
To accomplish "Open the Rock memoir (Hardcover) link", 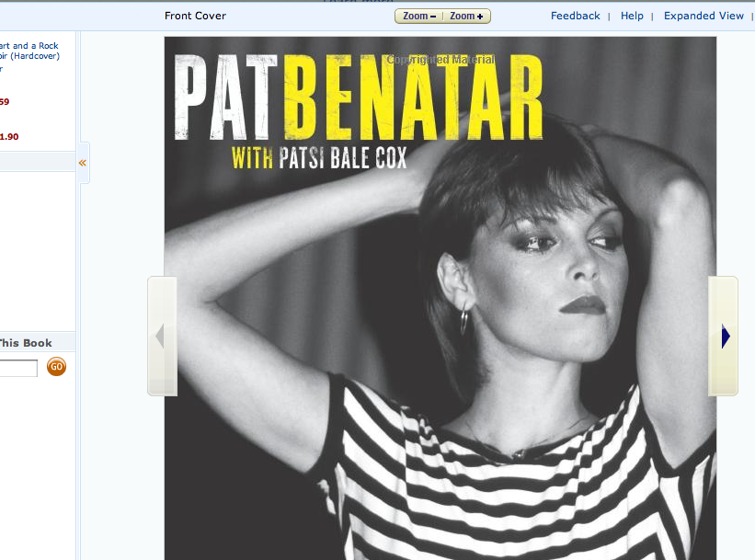I will (29, 51).
